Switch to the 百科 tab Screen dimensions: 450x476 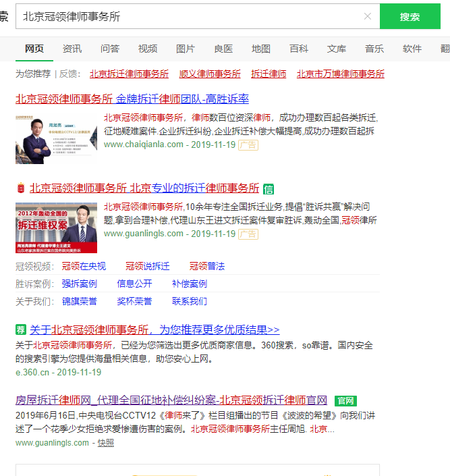coord(299,49)
